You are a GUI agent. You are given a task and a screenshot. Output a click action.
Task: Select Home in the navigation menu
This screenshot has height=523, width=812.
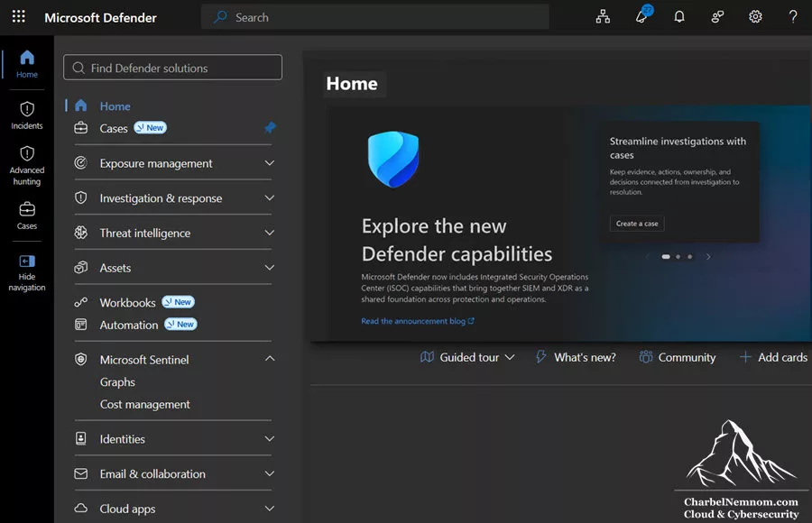(115, 106)
